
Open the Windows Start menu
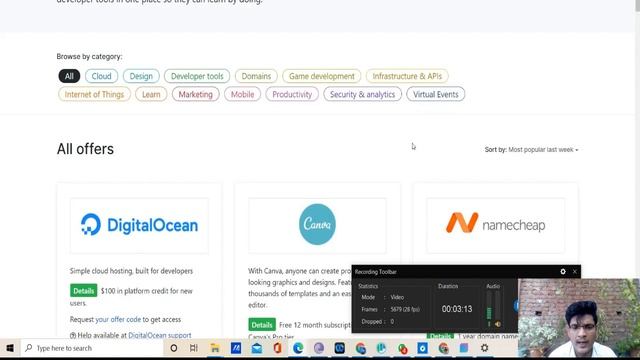[10, 348]
